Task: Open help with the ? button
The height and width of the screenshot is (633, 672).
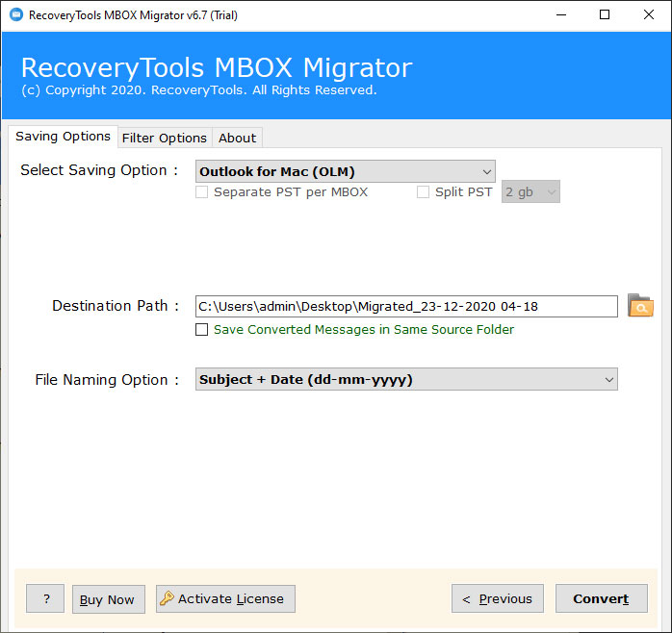Action: pos(45,598)
